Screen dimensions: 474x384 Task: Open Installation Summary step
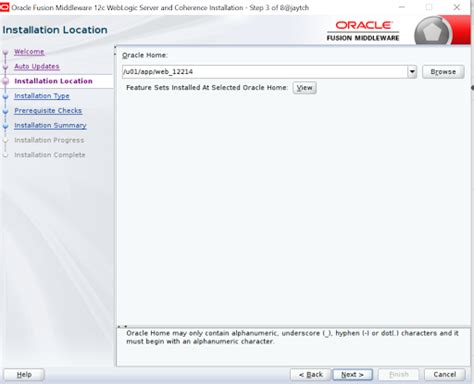point(50,125)
